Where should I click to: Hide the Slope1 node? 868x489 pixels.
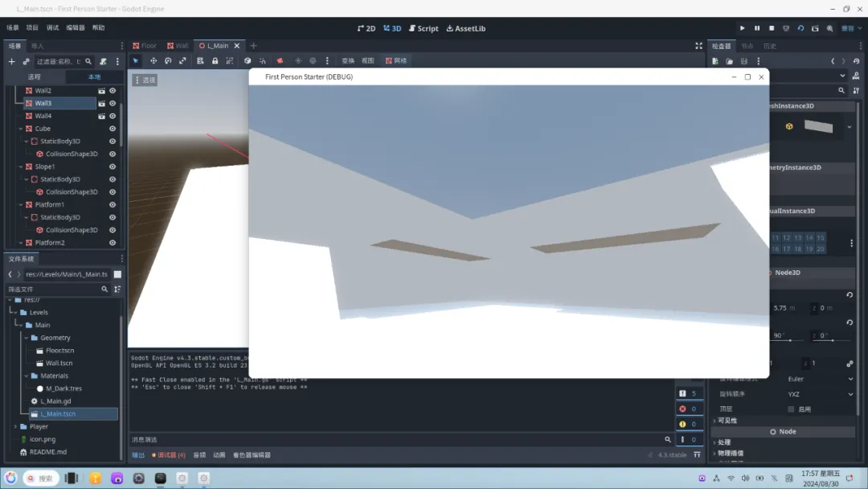pos(113,166)
